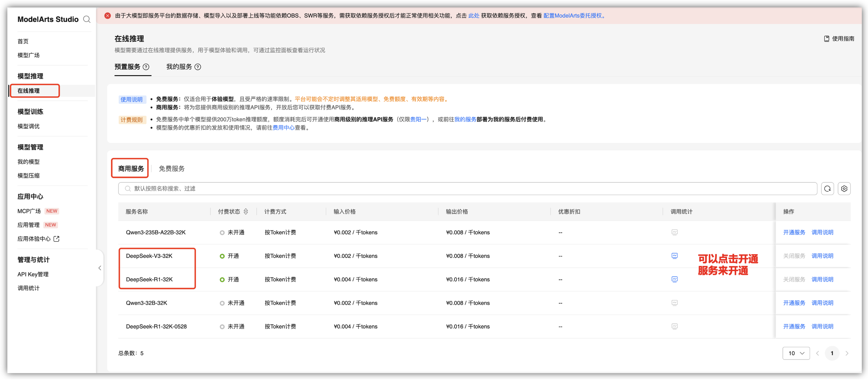Click the 总条数: 5 total count
This screenshot has width=868, height=381.
pos(131,353)
